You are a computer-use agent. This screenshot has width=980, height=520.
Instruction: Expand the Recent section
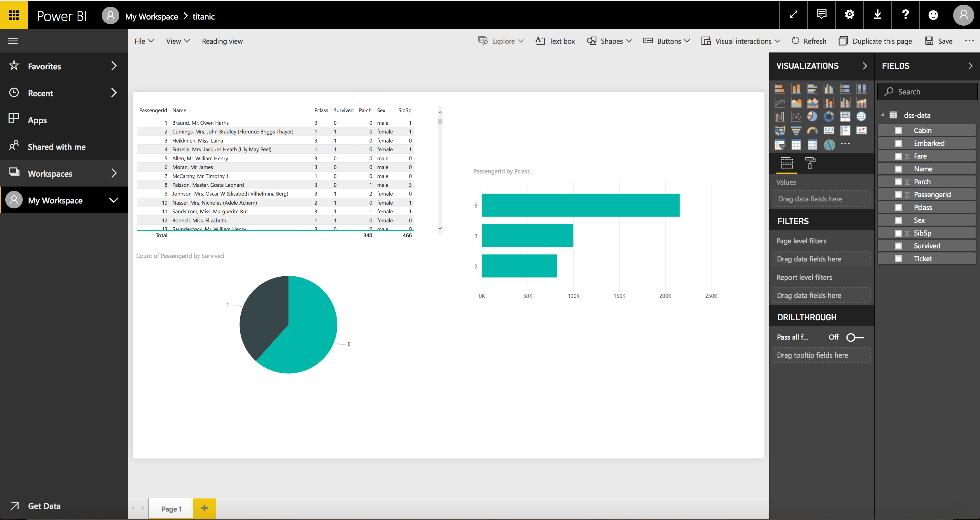pyautogui.click(x=113, y=93)
